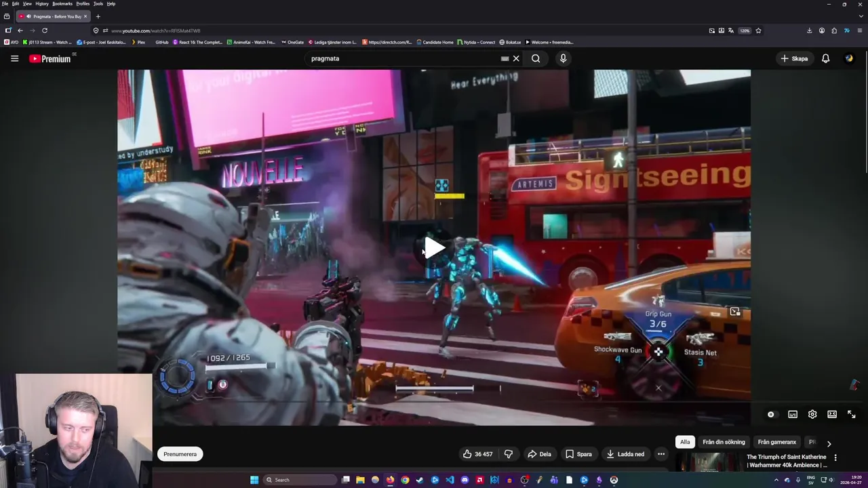List all tabs with the chevron

tap(860, 16)
